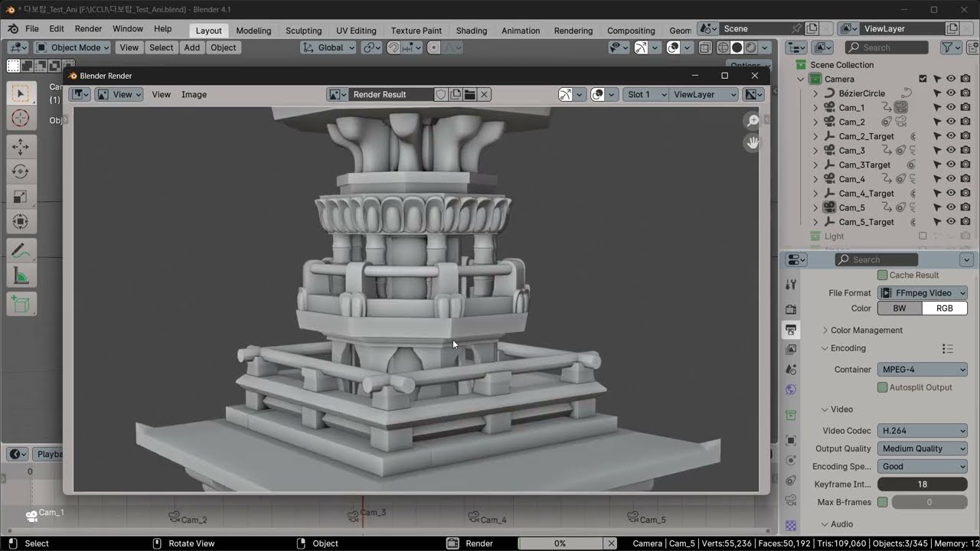This screenshot has width=980, height=551.
Task: Select the Cursor tool in the left toolbar
Action: coord(21,118)
